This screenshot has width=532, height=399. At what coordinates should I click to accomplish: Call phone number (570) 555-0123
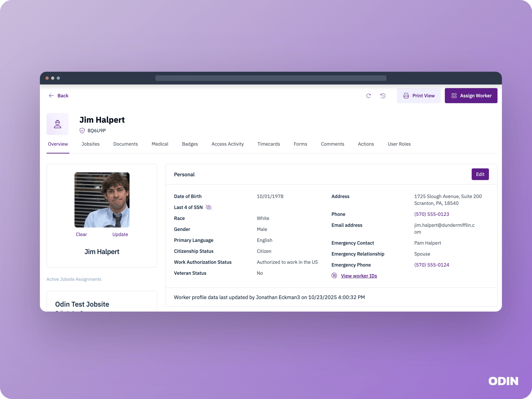point(431,214)
